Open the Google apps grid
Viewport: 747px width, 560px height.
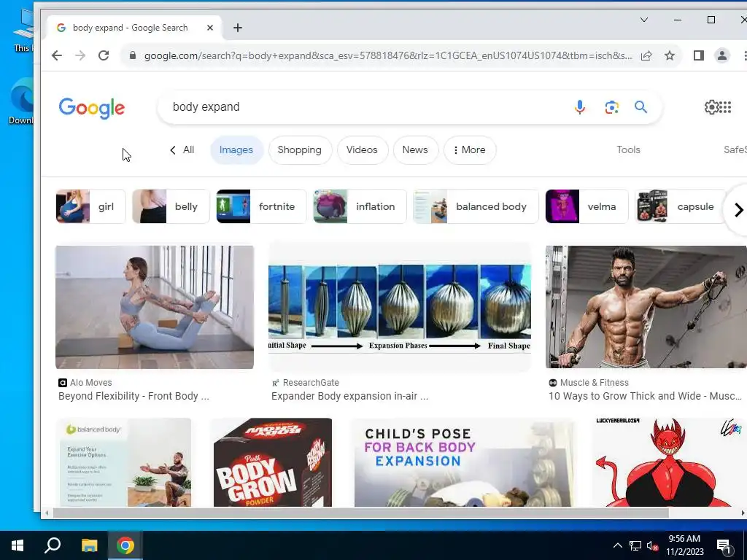pos(725,107)
